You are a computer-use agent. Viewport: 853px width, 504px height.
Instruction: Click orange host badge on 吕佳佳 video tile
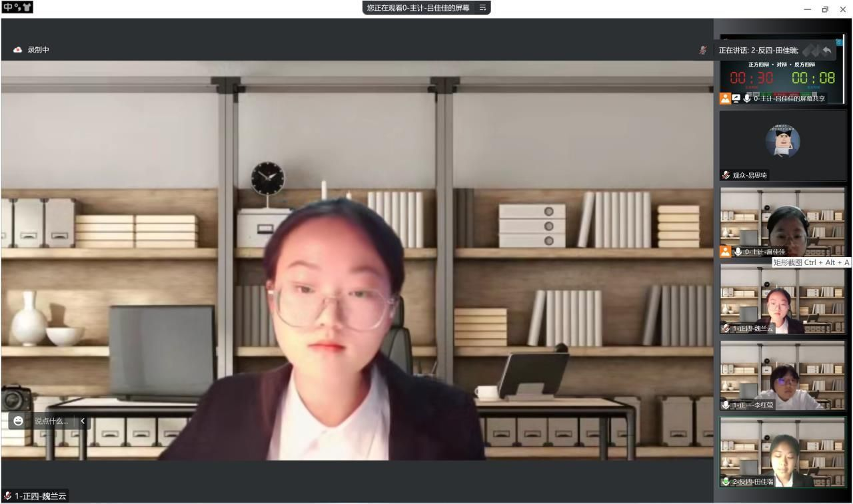pyautogui.click(x=725, y=252)
